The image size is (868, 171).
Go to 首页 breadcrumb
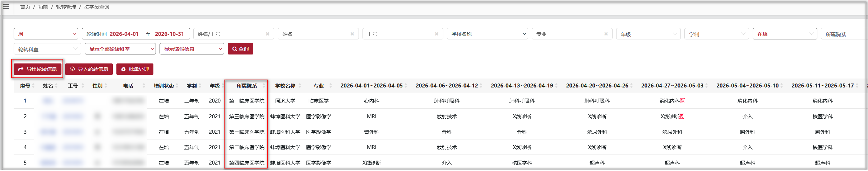pos(25,7)
